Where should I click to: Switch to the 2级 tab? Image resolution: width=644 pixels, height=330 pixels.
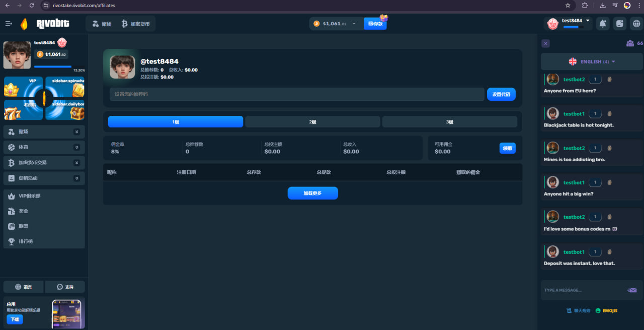(x=312, y=122)
